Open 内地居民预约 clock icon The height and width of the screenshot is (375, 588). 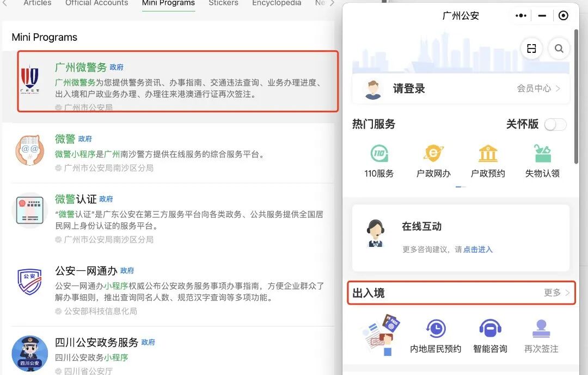click(x=436, y=329)
